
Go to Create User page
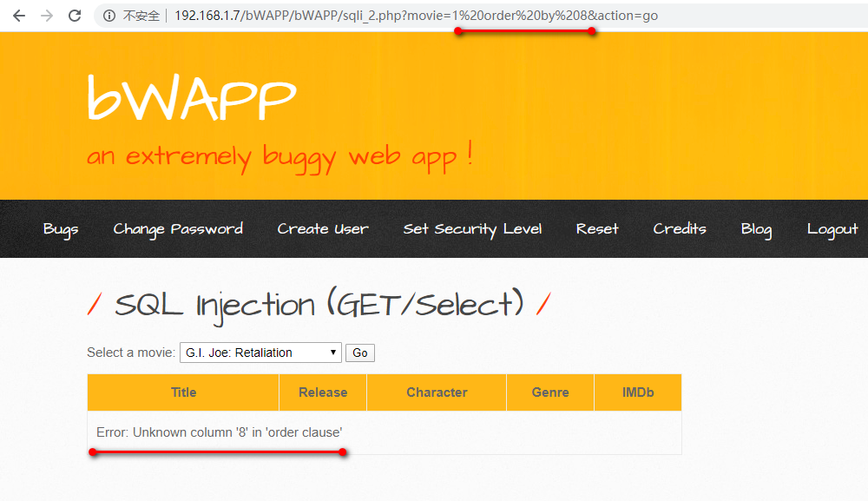(323, 228)
